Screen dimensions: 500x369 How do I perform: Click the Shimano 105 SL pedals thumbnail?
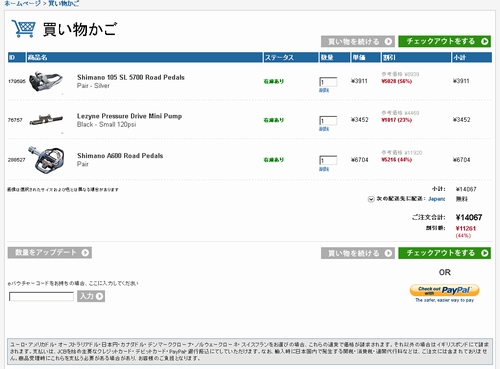pos(46,81)
